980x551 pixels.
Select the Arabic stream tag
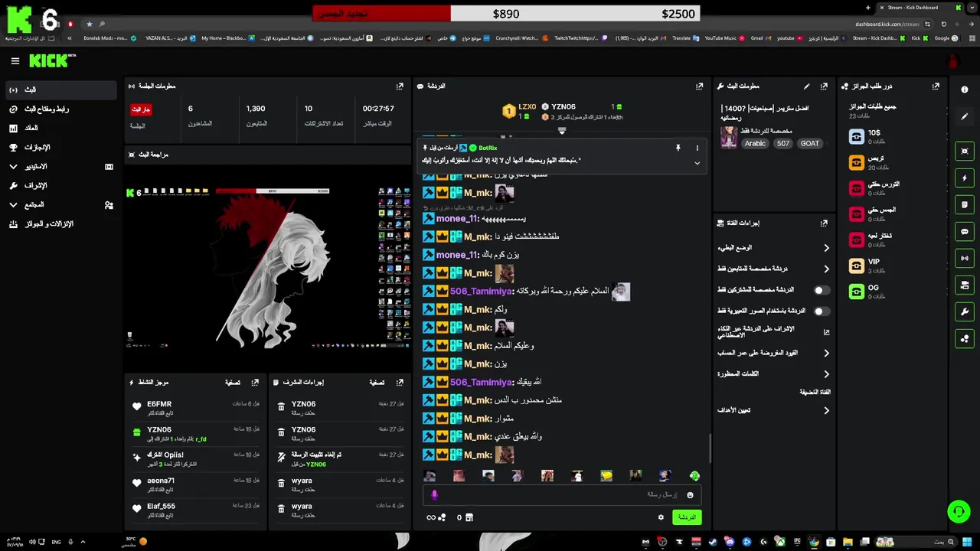(755, 143)
